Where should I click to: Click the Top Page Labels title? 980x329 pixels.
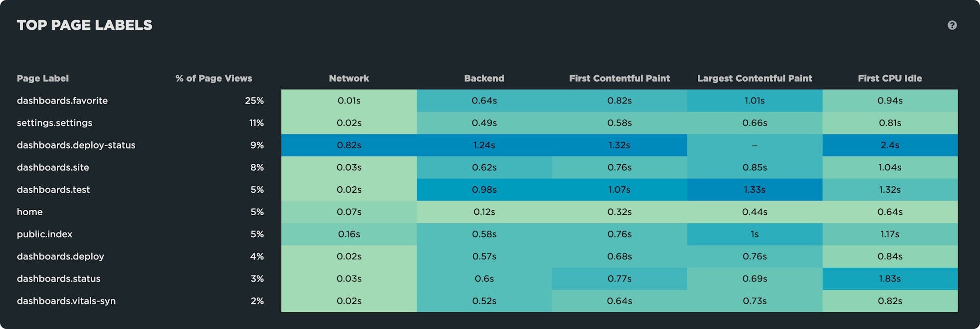pyautogui.click(x=85, y=25)
